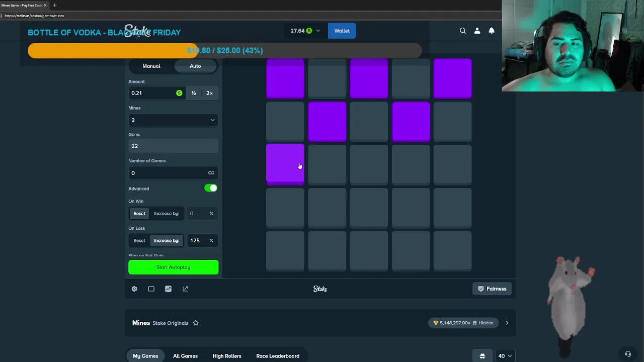This screenshot has height=362, width=644.
Task: Click the green coin icon in Amount field
Action: click(179, 93)
